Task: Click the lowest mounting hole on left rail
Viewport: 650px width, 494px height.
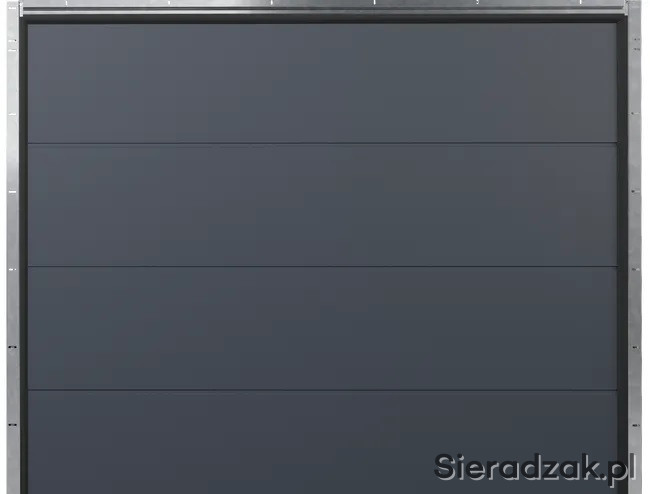Action: (x=12, y=425)
